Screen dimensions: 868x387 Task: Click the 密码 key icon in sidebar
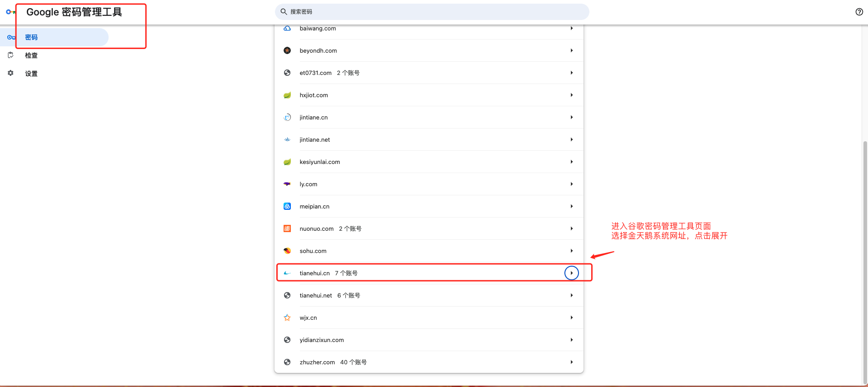pyautogui.click(x=11, y=37)
